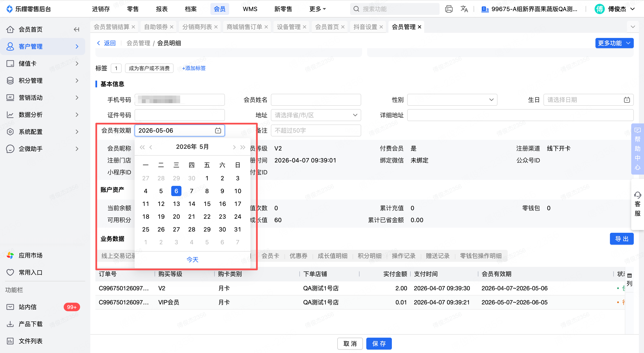Click the member name input field
Viewport: 644px width, 353px height.
pos(316,100)
